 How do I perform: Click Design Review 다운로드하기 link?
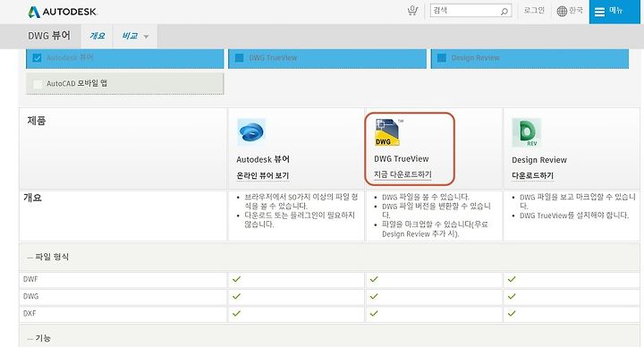pyautogui.click(x=533, y=175)
